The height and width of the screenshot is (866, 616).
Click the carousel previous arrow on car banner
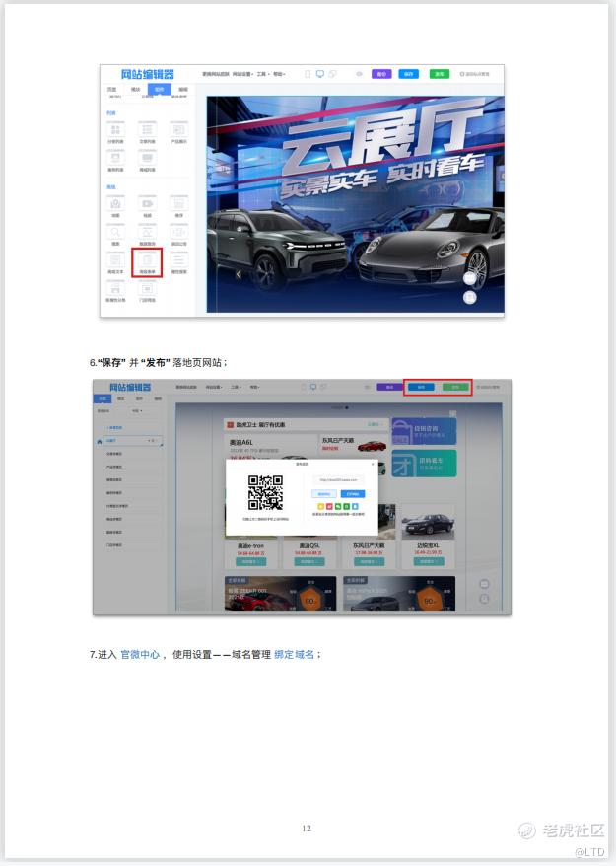[238, 275]
